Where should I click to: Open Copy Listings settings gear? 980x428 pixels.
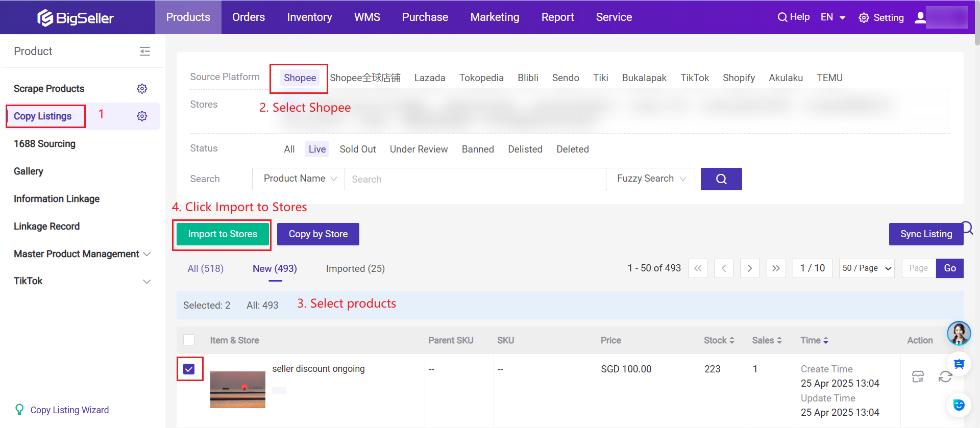pyautogui.click(x=142, y=116)
